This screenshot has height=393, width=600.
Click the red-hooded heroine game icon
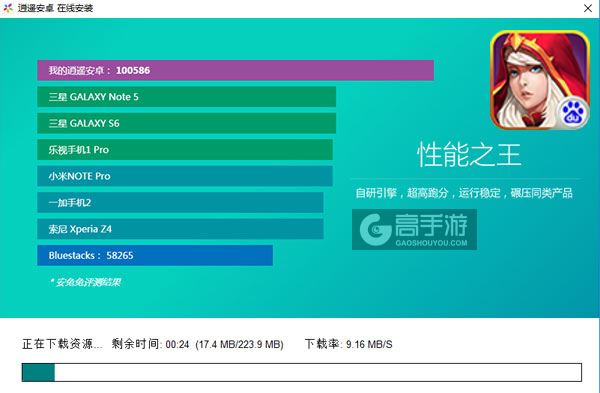tap(540, 80)
